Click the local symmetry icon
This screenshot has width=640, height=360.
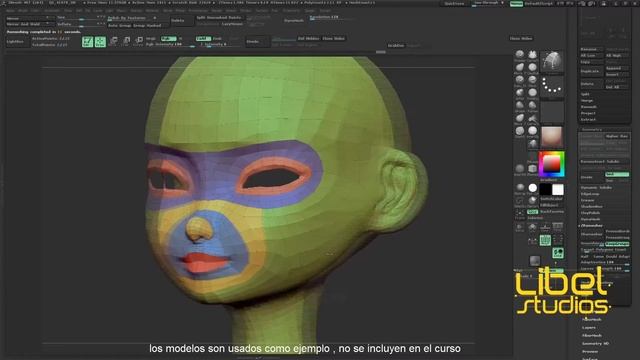(x=532, y=240)
